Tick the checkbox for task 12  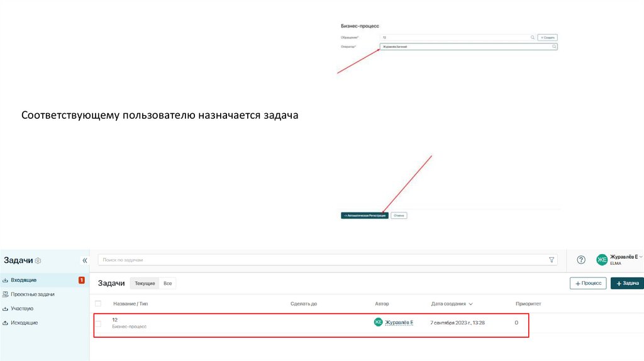click(x=97, y=323)
